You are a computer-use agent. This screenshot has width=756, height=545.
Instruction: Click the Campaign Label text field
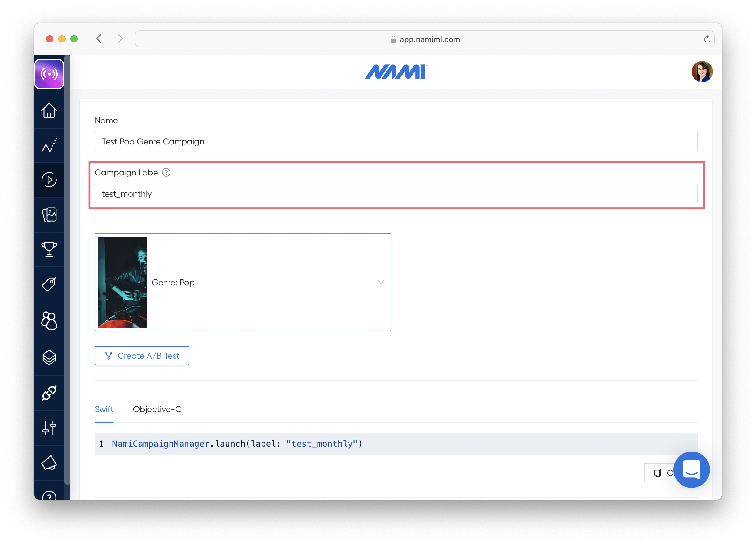tap(396, 194)
